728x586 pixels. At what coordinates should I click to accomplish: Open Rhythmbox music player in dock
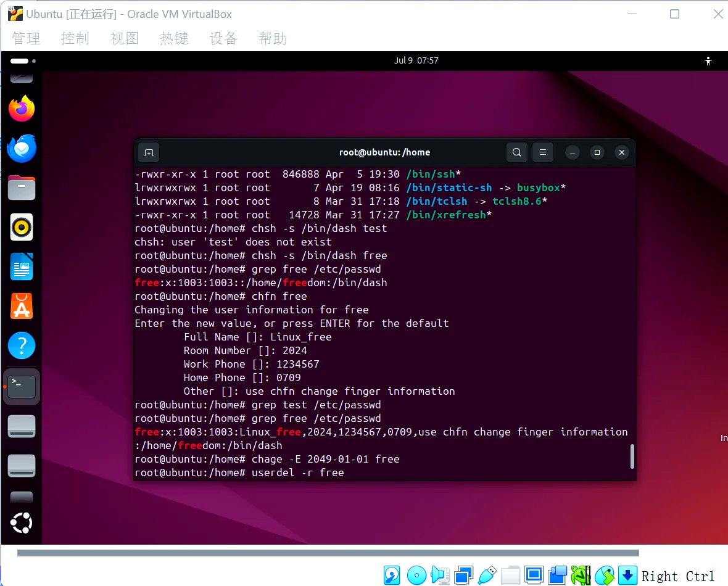click(x=22, y=227)
